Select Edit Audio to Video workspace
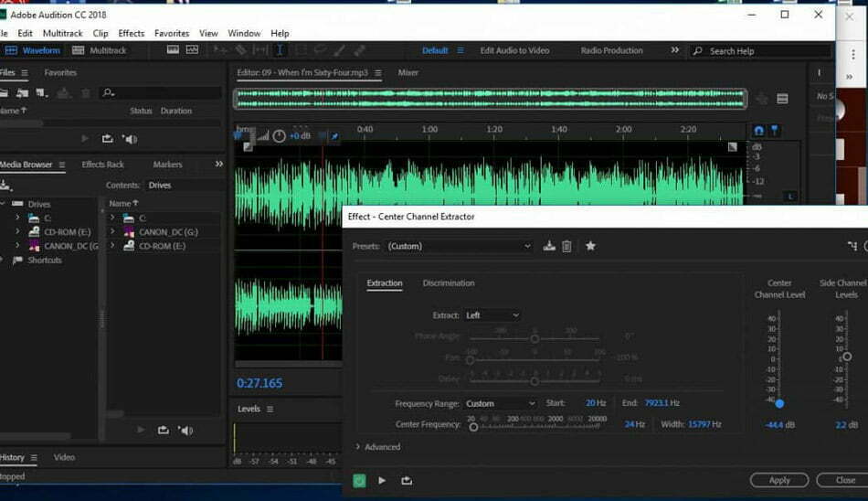Screen dimensions: 868x501 coord(514,50)
